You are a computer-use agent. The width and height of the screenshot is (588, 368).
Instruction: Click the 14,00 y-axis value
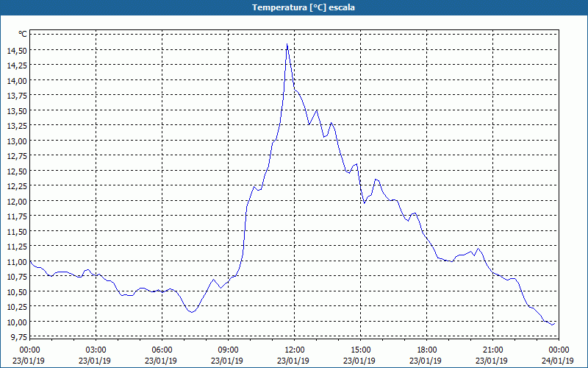pos(17,80)
